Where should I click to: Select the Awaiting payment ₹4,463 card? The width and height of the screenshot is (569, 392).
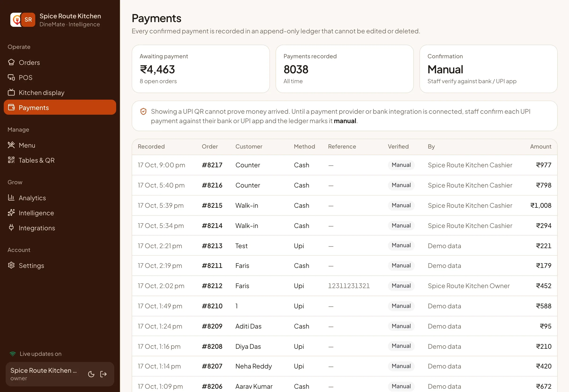point(201,69)
